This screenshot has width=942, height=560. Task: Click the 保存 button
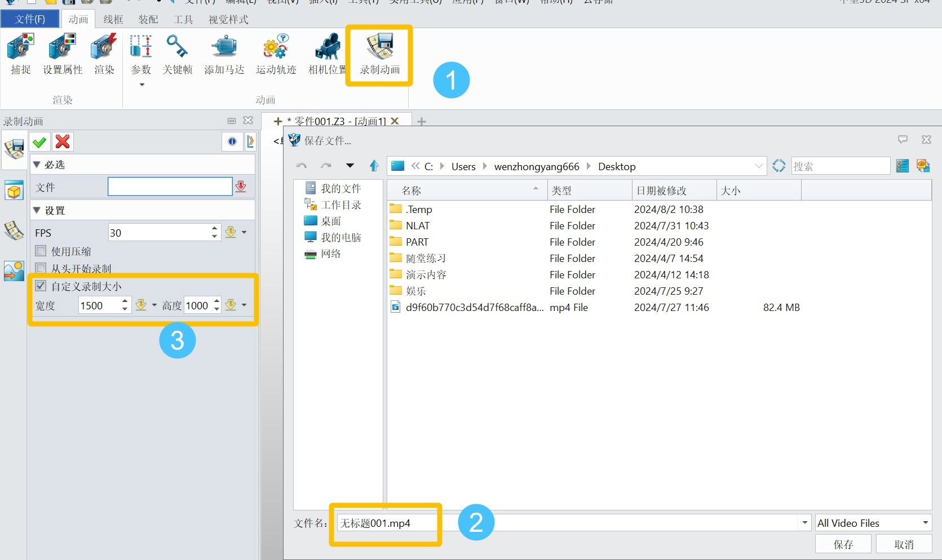843,544
